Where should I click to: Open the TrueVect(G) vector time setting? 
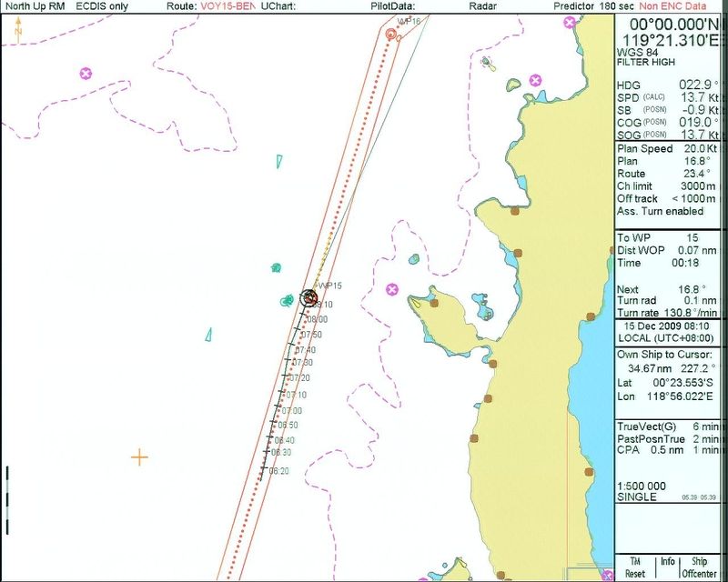pyautogui.click(x=668, y=426)
